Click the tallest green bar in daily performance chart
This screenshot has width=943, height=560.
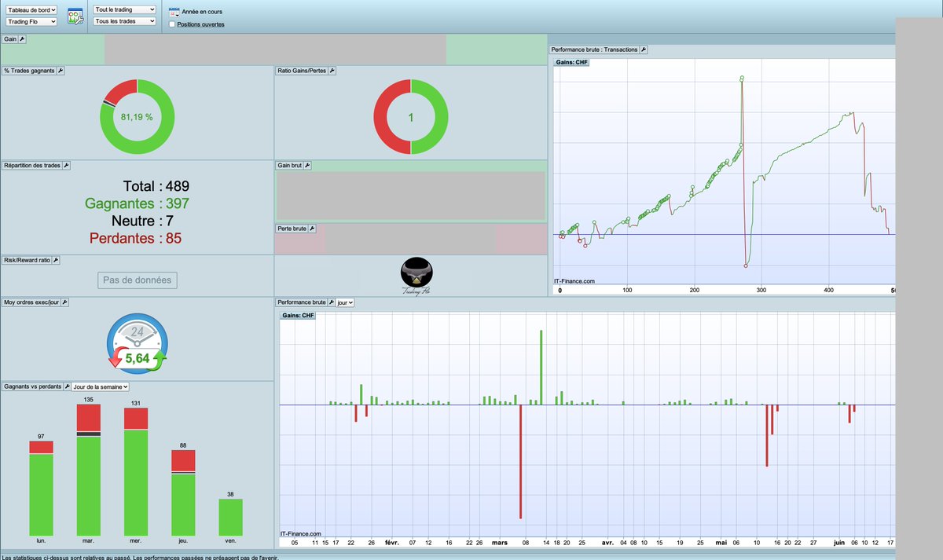click(x=541, y=368)
